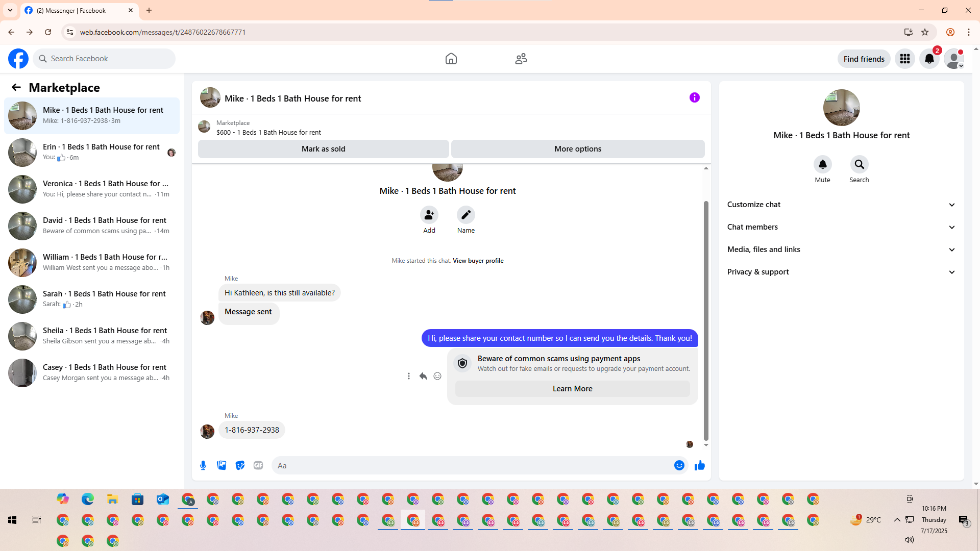Show hidden system tray icons
The image size is (980, 551).
[897, 520]
